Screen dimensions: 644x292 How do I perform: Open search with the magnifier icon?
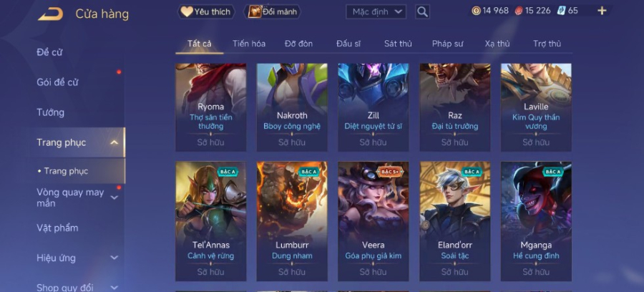[422, 12]
